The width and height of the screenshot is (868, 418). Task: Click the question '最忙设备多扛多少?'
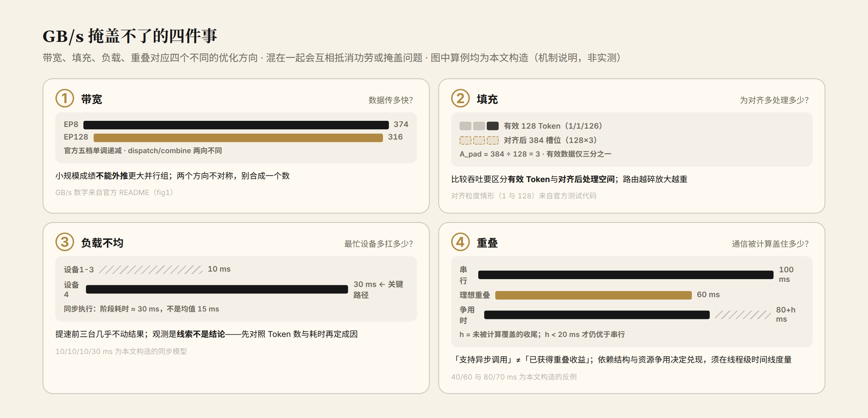(x=379, y=244)
